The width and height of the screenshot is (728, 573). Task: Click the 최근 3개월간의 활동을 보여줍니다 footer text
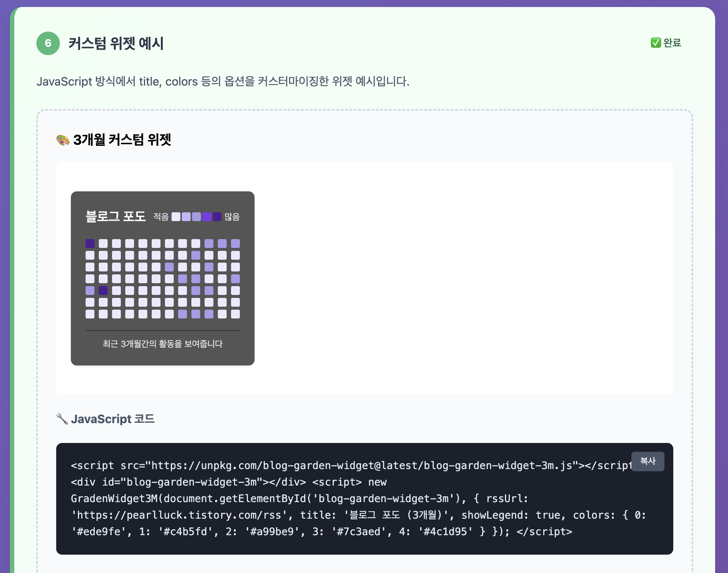(x=162, y=344)
